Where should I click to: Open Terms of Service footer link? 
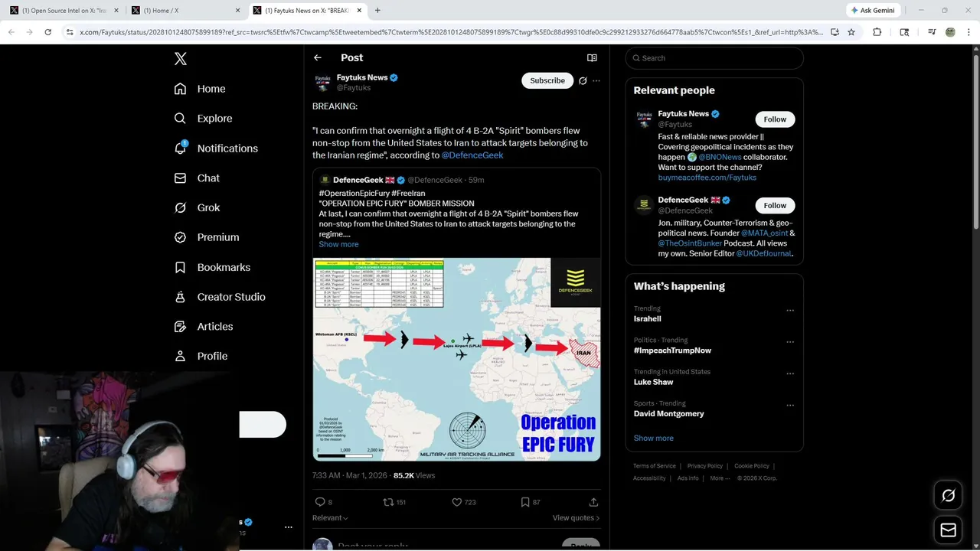click(654, 466)
